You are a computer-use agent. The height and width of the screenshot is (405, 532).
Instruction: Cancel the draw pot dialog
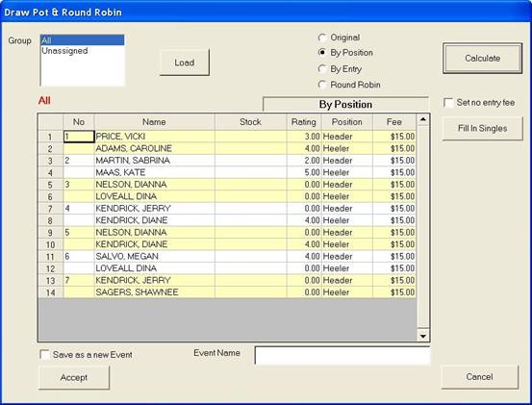(x=479, y=377)
